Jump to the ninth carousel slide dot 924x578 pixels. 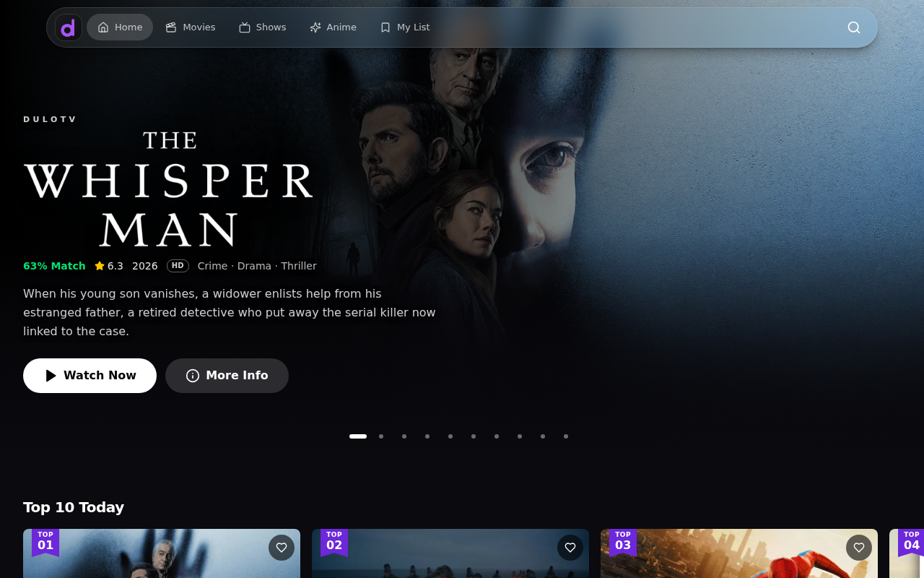tap(543, 436)
